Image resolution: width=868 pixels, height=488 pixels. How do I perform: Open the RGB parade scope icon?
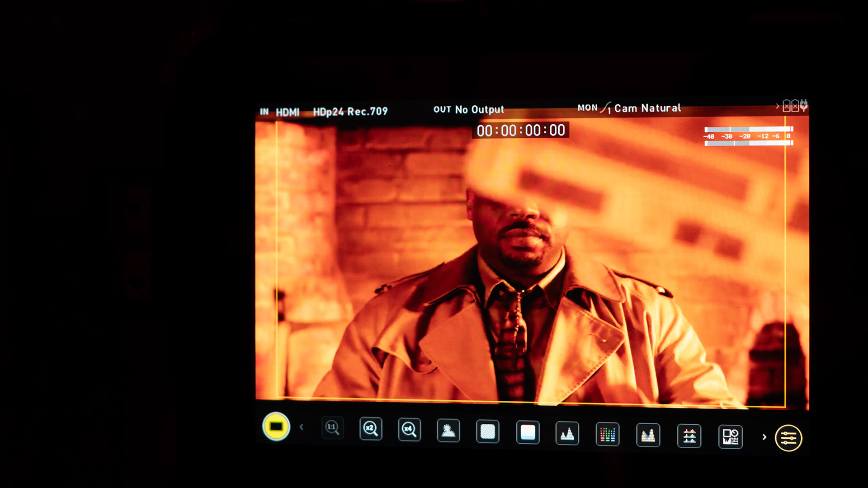[607, 435]
